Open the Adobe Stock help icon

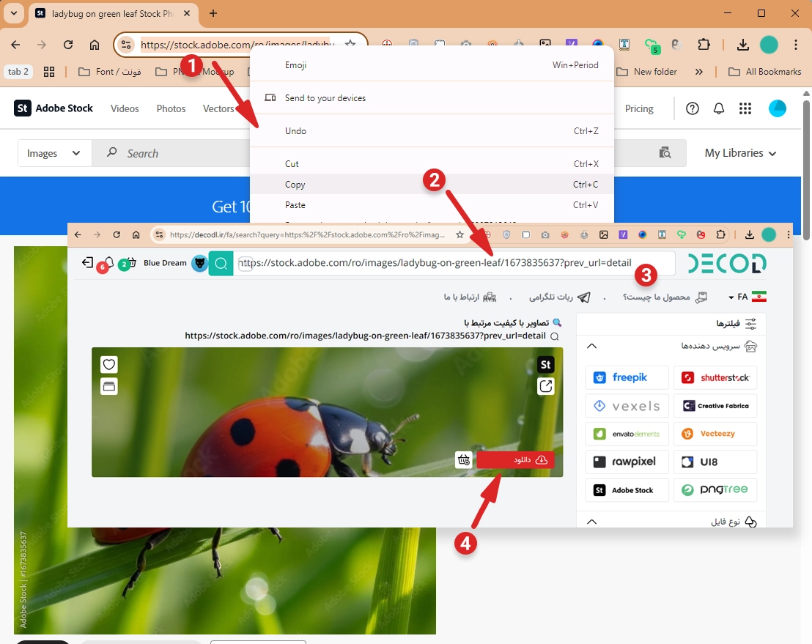693,108
